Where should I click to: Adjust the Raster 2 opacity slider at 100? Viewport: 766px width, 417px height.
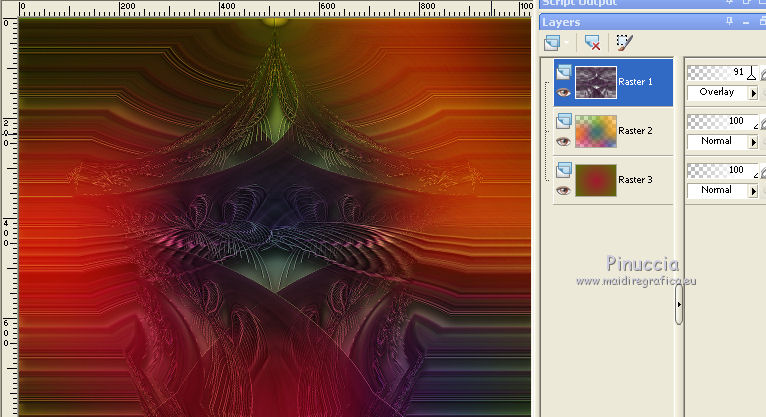coord(722,121)
